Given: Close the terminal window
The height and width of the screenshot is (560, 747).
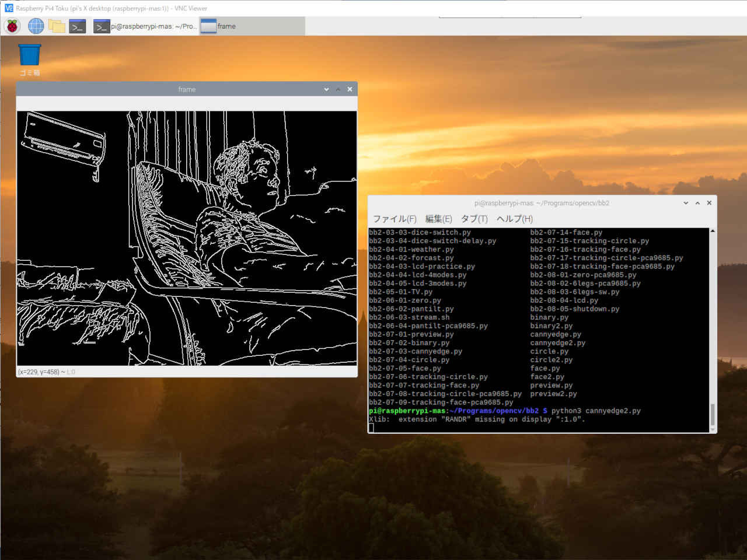Looking at the screenshot, I should 709,203.
